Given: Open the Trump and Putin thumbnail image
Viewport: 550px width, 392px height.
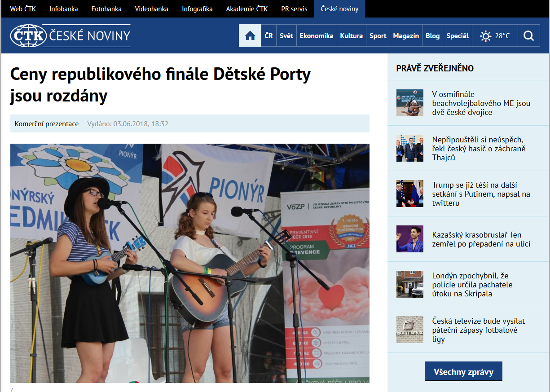Looking at the screenshot, I should tap(409, 194).
